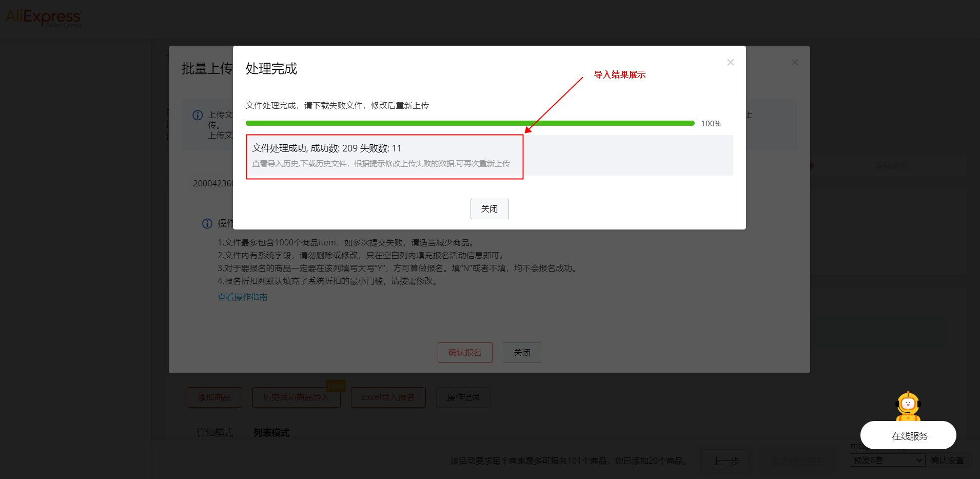Close the 批量上传 dialog with its X icon
The height and width of the screenshot is (479, 980).
click(794, 62)
